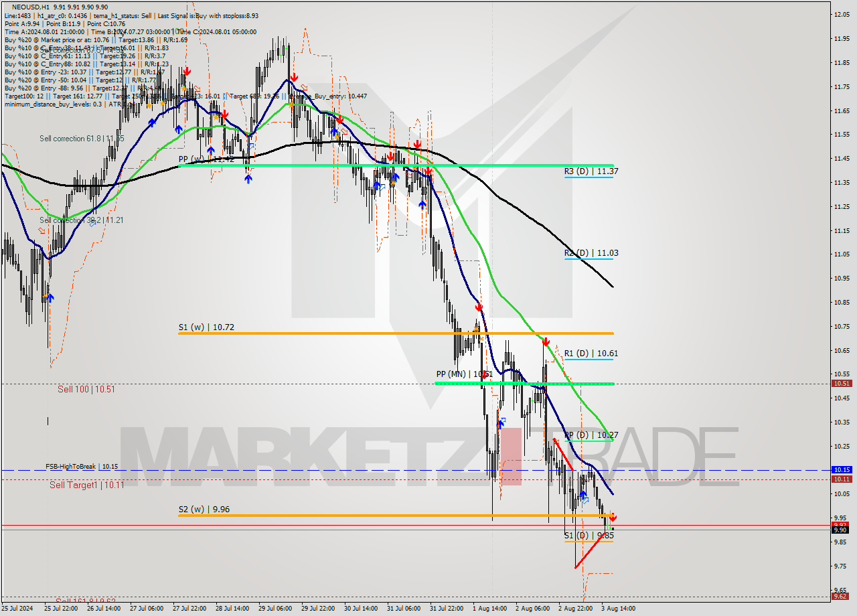857x616 pixels.
Task: Click the red sell arrow at the latest candle
Action: pyautogui.click(x=613, y=518)
